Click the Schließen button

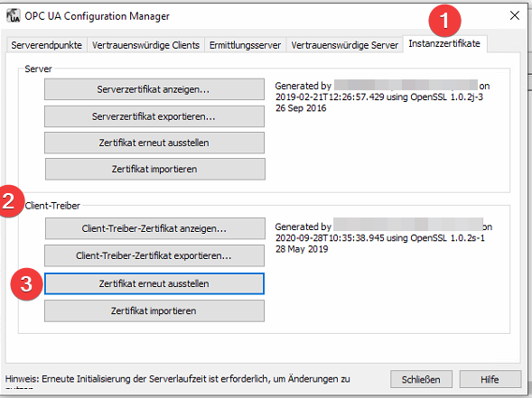[x=421, y=379]
